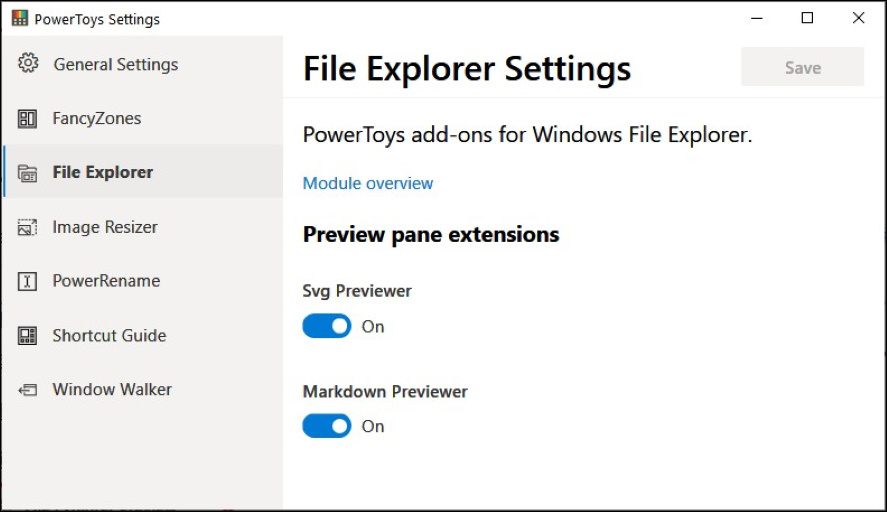Viewport: 887px width, 512px height.
Task: Click the PowerRename cursor icon
Action: coord(28,282)
